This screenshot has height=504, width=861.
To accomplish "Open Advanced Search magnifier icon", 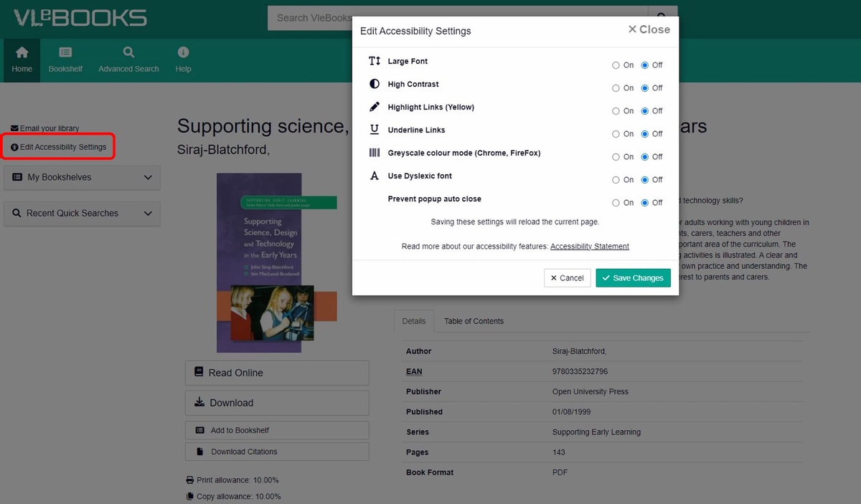I will point(128,52).
